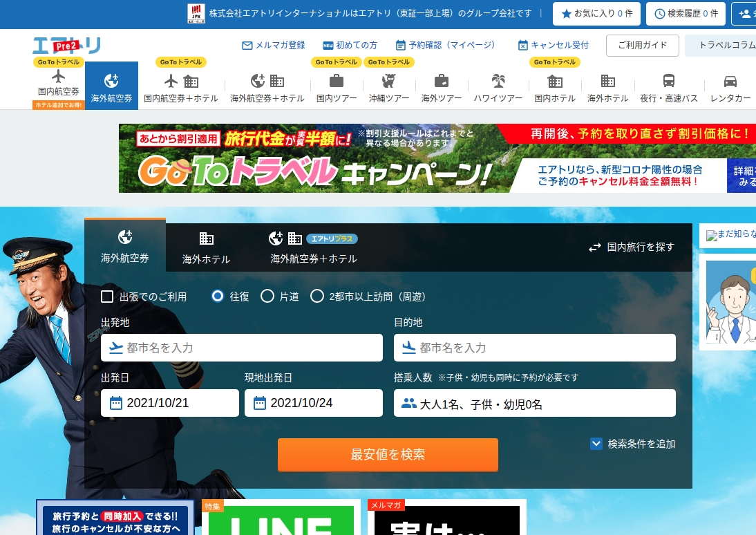Open 海外ツアー in navigation
Screen dimensions: 756x535
(441, 87)
